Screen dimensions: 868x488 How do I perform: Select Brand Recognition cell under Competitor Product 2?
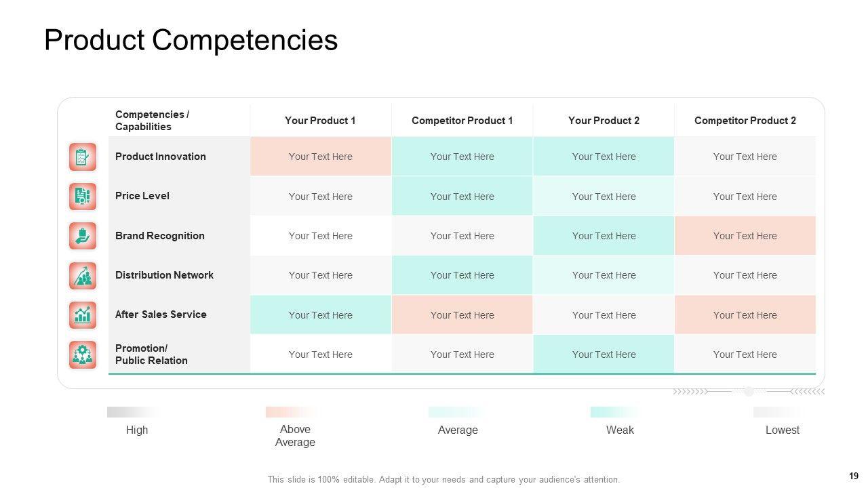tap(745, 236)
